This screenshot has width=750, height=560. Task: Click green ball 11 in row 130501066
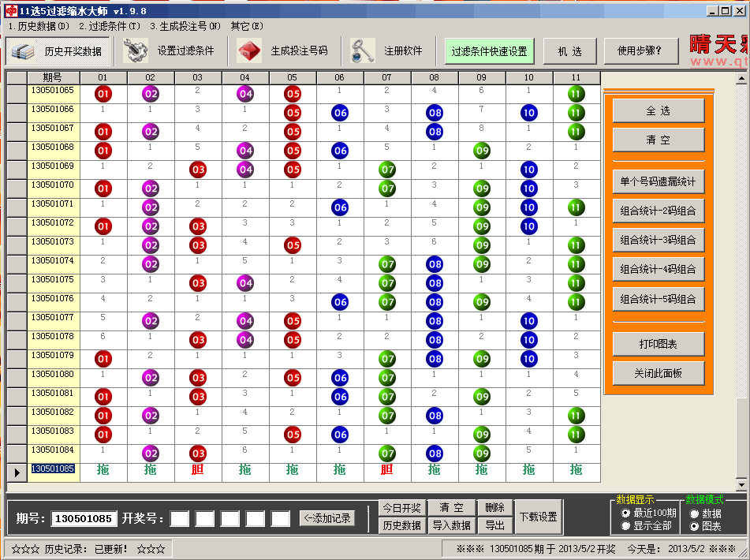(x=576, y=113)
